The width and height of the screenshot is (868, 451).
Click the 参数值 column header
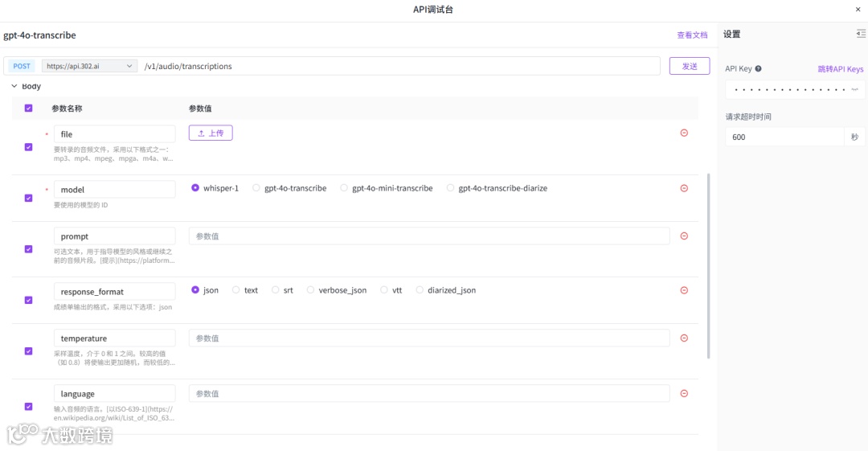[x=200, y=109]
